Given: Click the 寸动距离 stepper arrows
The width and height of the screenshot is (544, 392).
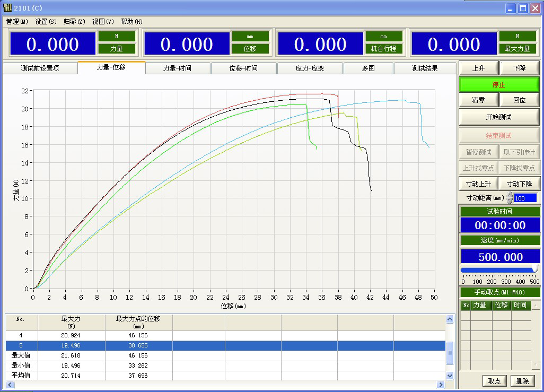Looking at the screenshot, I should pyautogui.click(x=510, y=198).
